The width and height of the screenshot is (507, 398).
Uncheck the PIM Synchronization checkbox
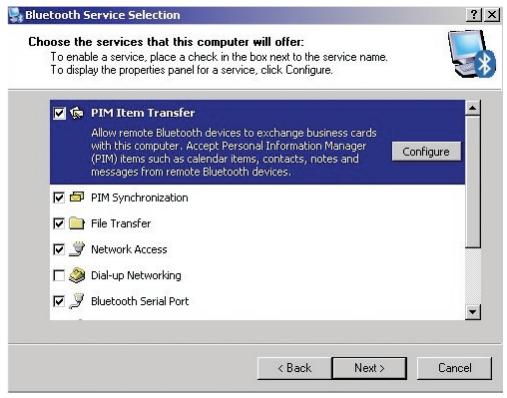[x=59, y=198]
